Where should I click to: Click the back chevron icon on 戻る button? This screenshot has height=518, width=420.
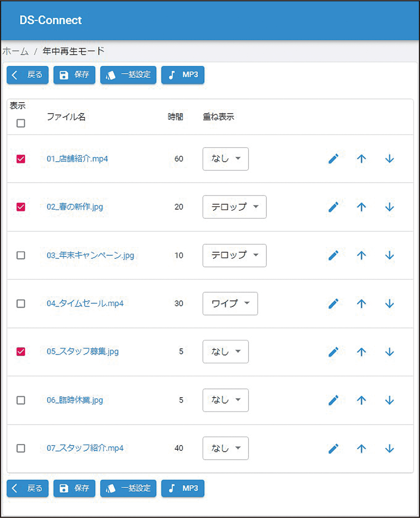click(x=14, y=75)
